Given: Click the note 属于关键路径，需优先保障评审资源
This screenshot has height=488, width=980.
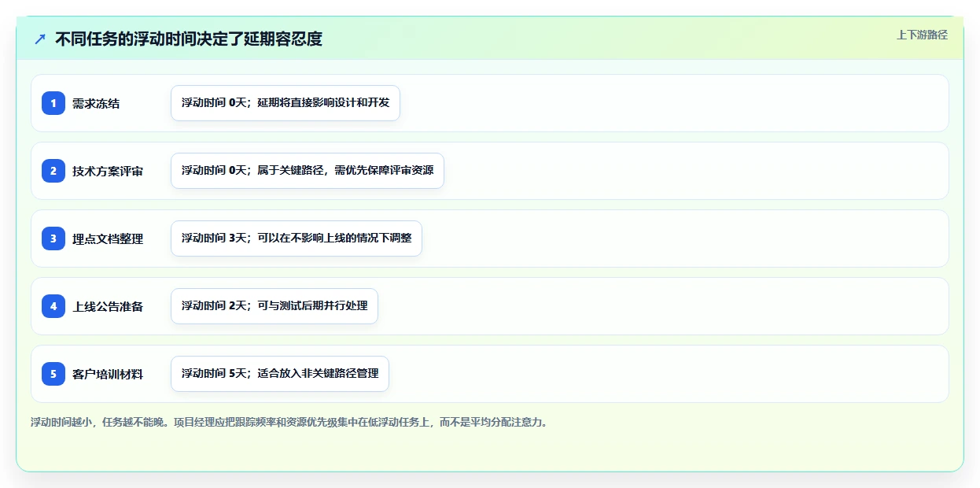Looking at the screenshot, I should tap(308, 171).
